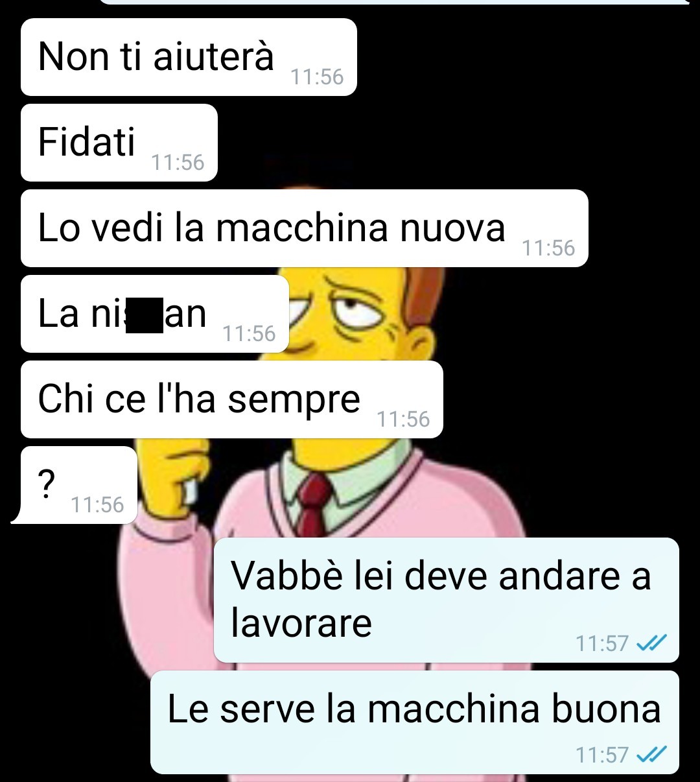Select the sent message "Le serve la macchina buona"
The image size is (700, 782).
(x=415, y=722)
